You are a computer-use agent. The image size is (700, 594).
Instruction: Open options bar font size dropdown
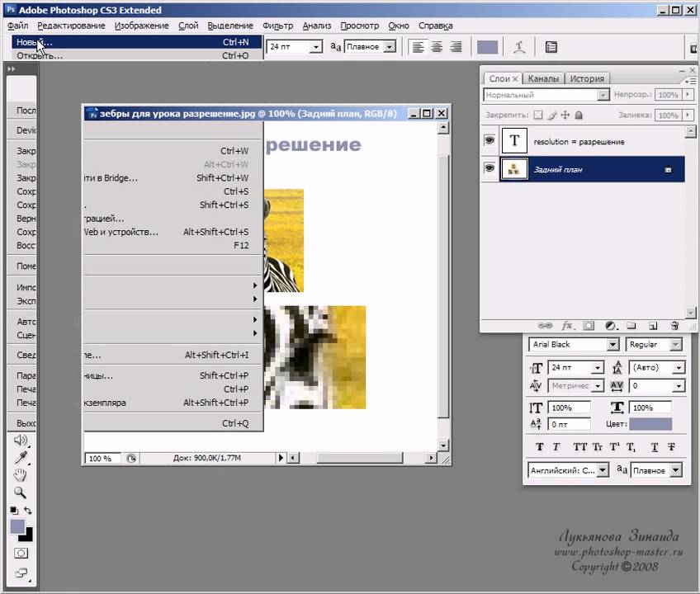(x=316, y=47)
